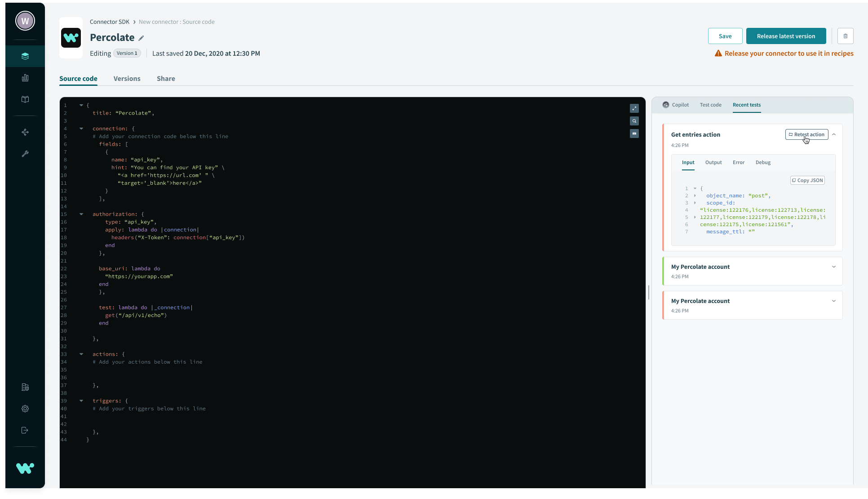The image size is (868, 499).
Task: Click the editor minimap toggle icon
Action: tap(634, 134)
